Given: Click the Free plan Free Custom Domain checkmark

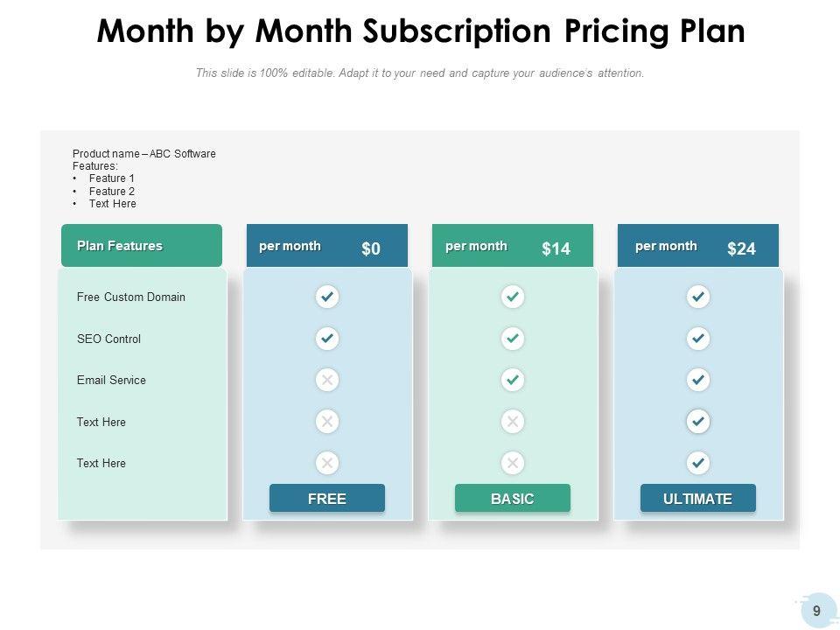Looking at the screenshot, I should pyautogui.click(x=327, y=297).
